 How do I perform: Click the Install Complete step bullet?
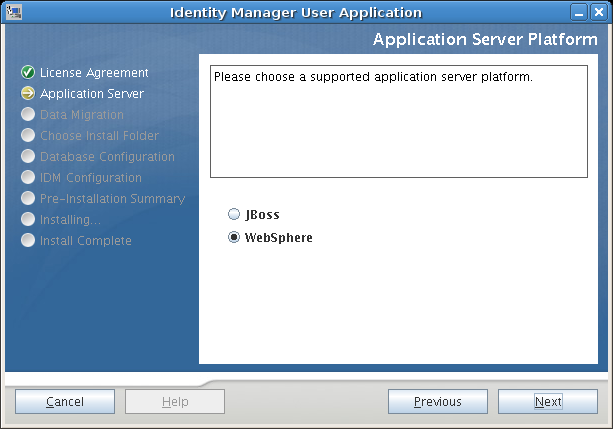coord(28,241)
